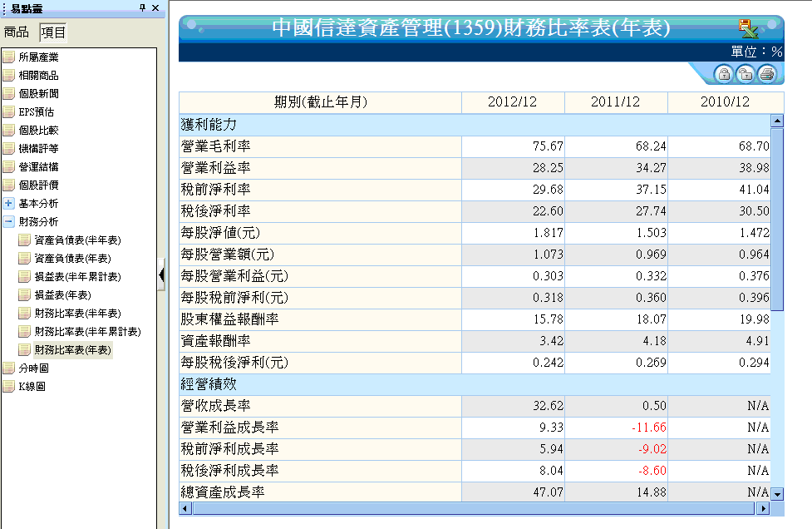This screenshot has width=812, height=529.
Task: Click document icon beside EPS預估
Action: (x=9, y=112)
